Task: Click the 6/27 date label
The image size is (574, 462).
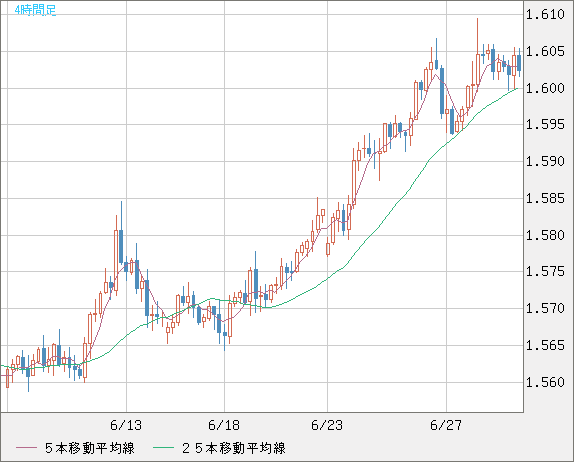Action: pyautogui.click(x=446, y=425)
